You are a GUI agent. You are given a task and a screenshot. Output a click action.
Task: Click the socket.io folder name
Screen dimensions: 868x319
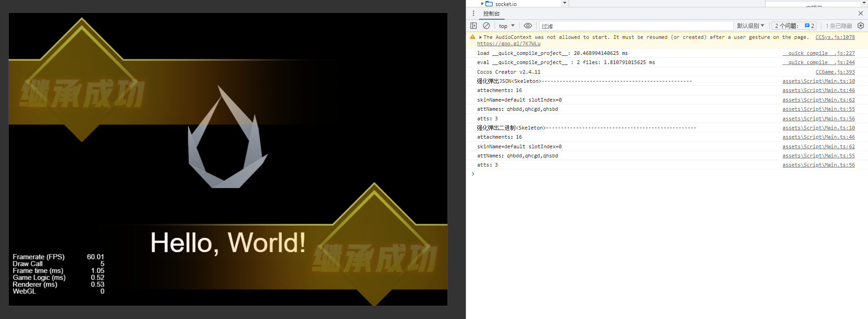click(x=506, y=4)
